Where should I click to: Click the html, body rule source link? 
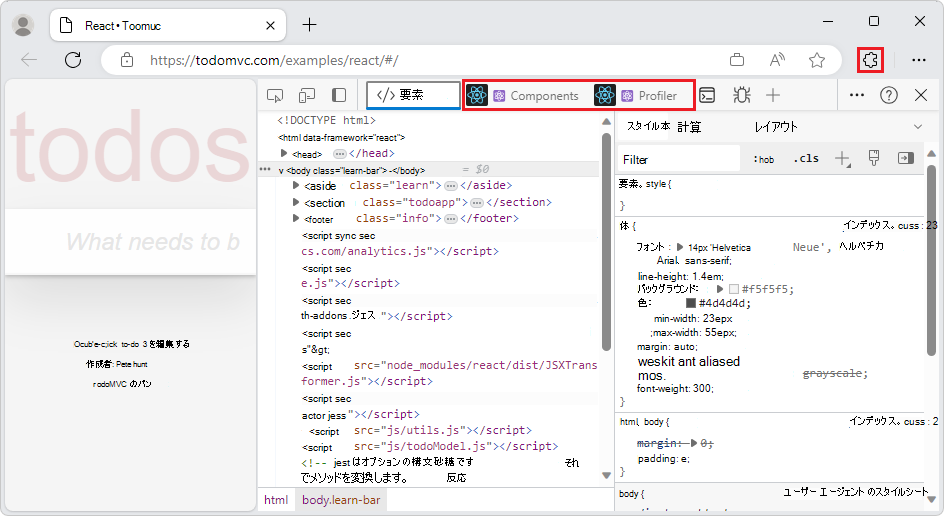pyautogui.click(x=893, y=421)
